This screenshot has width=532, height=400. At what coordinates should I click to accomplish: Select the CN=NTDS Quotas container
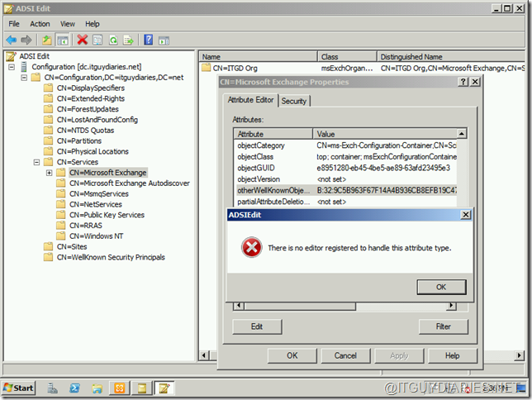point(85,131)
